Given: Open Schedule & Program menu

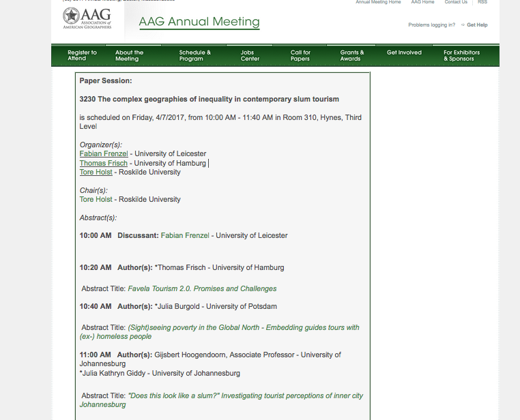Looking at the screenshot, I should pos(194,55).
